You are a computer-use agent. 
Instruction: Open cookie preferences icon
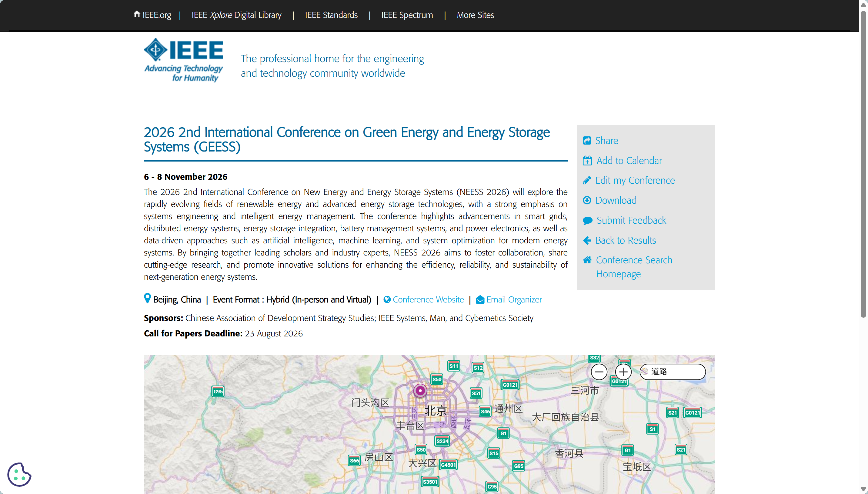19,474
